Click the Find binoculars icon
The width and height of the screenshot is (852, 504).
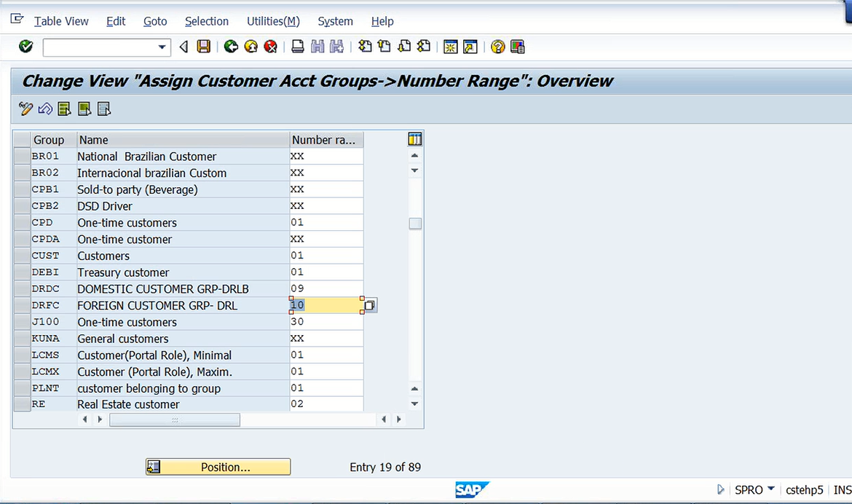pos(317,47)
